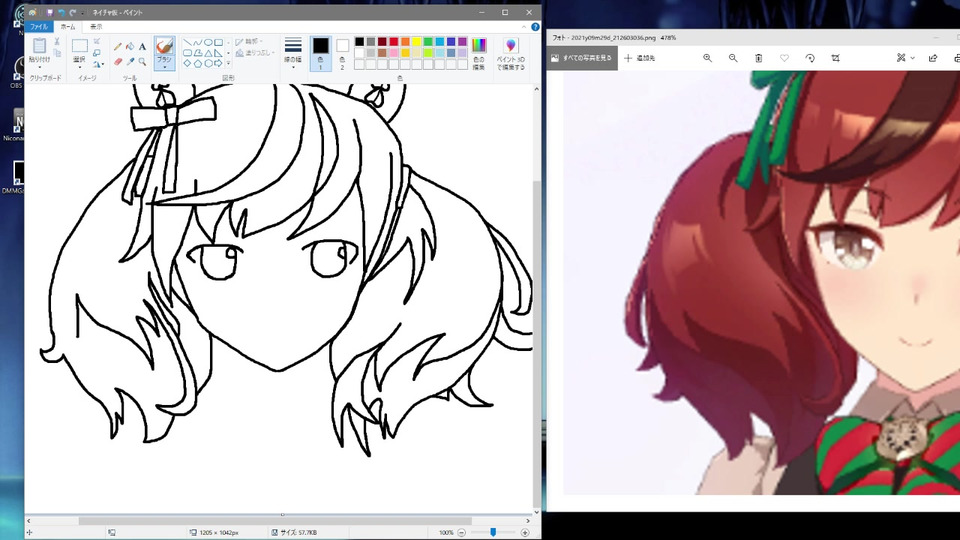Screen dimensions: 960x540
Task: Pick the orange color swatch
Action: (405, 42)
